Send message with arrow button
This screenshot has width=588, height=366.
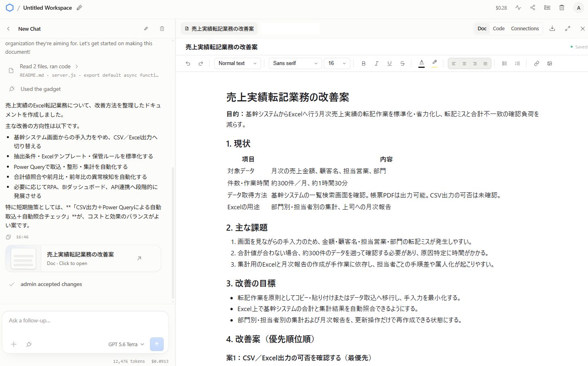[157, 344]
